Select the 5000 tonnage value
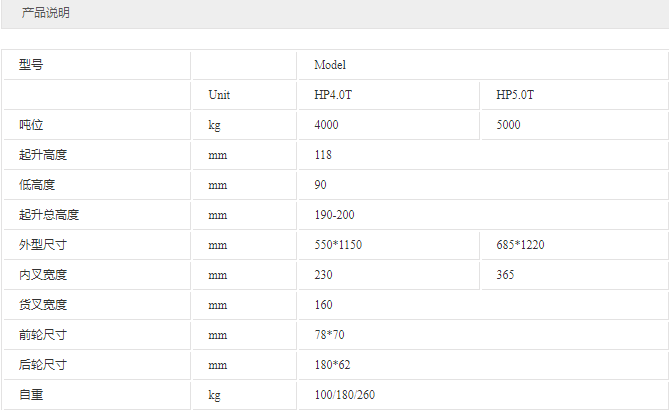Image resolution: width=669 pixels, height=410 pixels. [508, 125]
